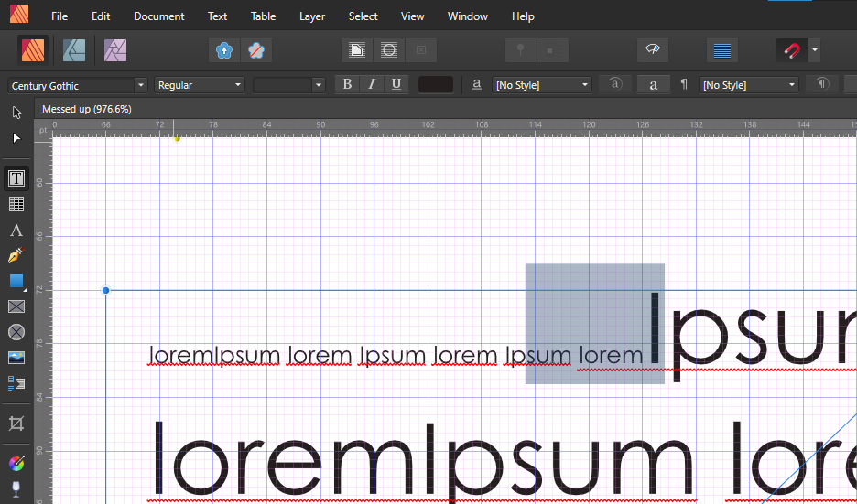The image size is (857, 504).
Task: Switch to the Publisher persona
Action: tap(33, 50)
